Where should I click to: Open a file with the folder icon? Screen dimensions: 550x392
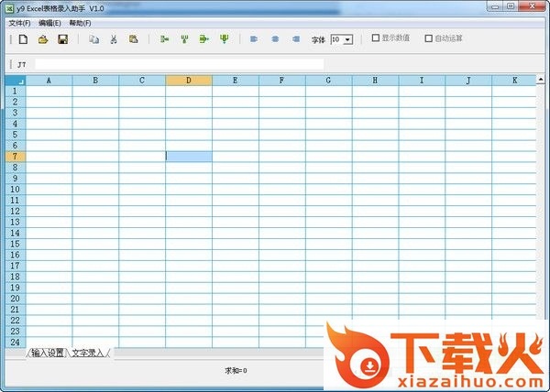42,39
